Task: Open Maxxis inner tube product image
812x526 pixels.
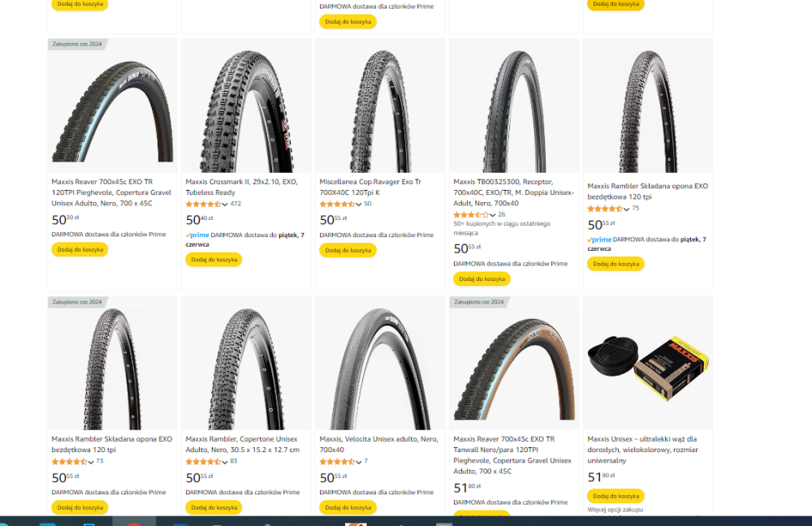Action: 648,364
